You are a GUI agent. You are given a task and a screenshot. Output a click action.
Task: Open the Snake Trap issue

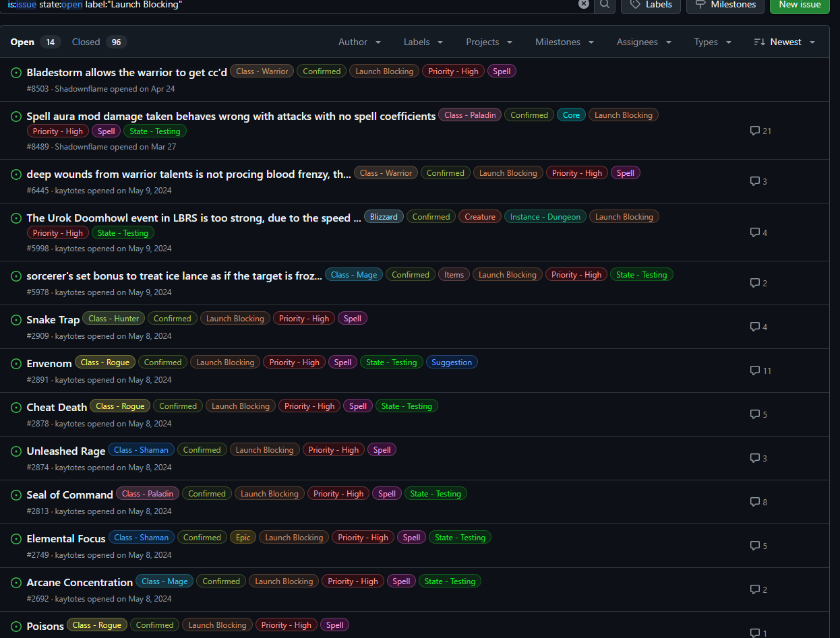pos(53,319)
